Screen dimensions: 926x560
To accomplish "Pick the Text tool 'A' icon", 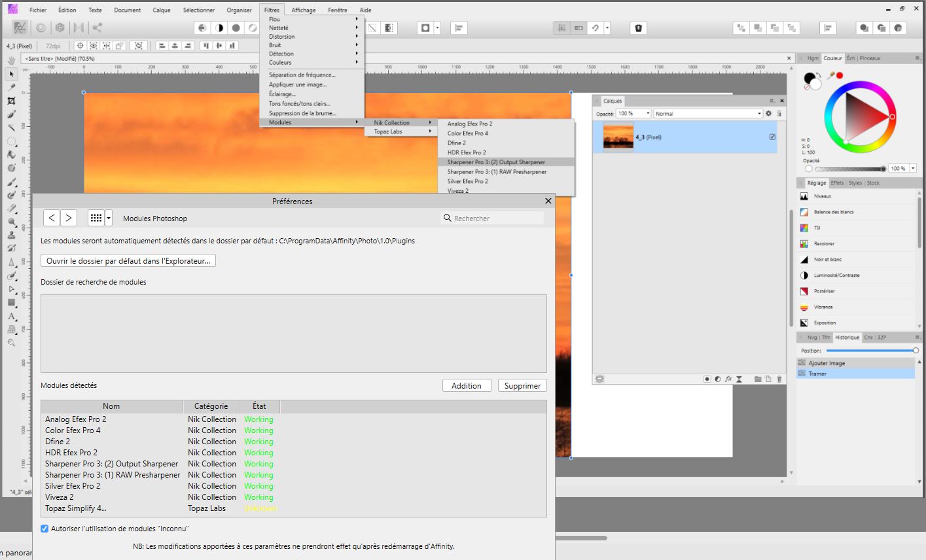I will [11, 316].
